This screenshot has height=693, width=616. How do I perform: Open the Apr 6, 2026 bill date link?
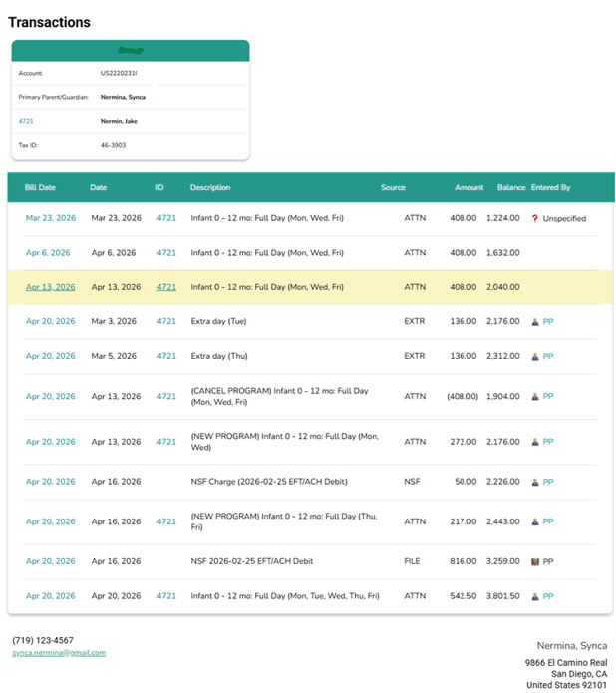coord(48,253)
